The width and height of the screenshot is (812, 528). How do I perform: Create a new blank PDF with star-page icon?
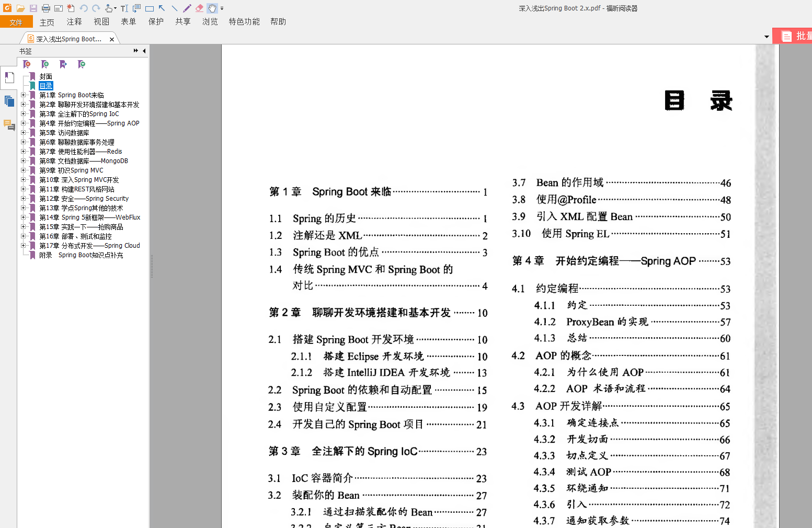(71, 8)
